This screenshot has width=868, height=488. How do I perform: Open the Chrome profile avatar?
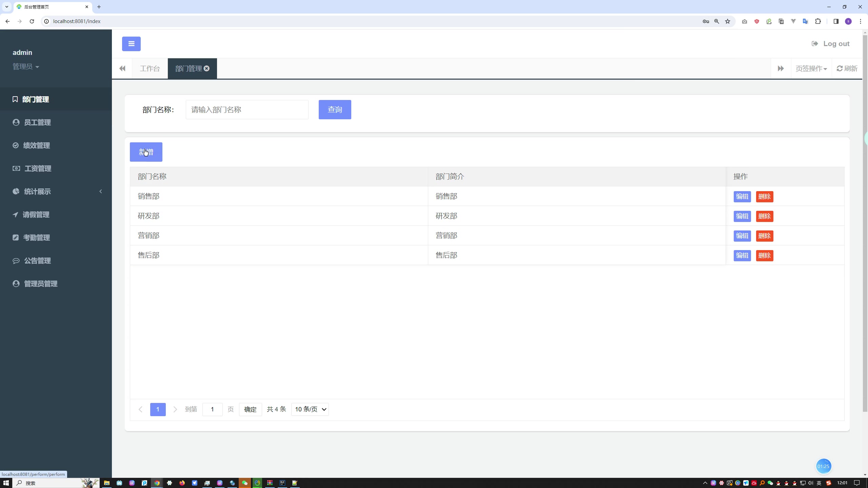coord(848,21)
